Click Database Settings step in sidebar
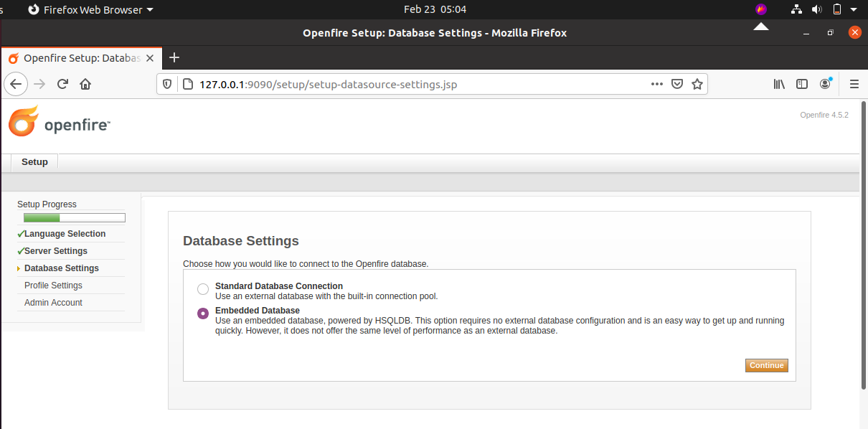This screenshot has width=868, height=429. [62, 268]
